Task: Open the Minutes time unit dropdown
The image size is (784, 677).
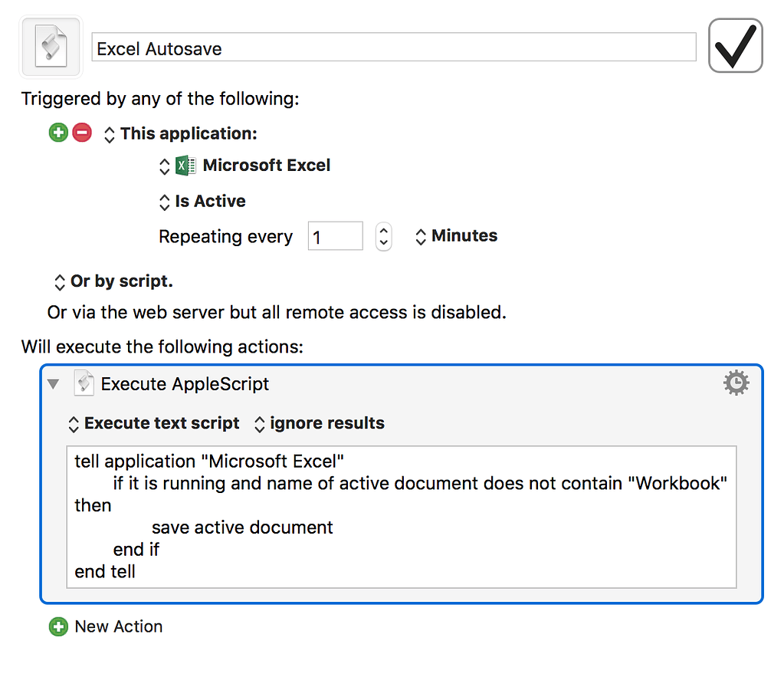Action: (455, 236)
